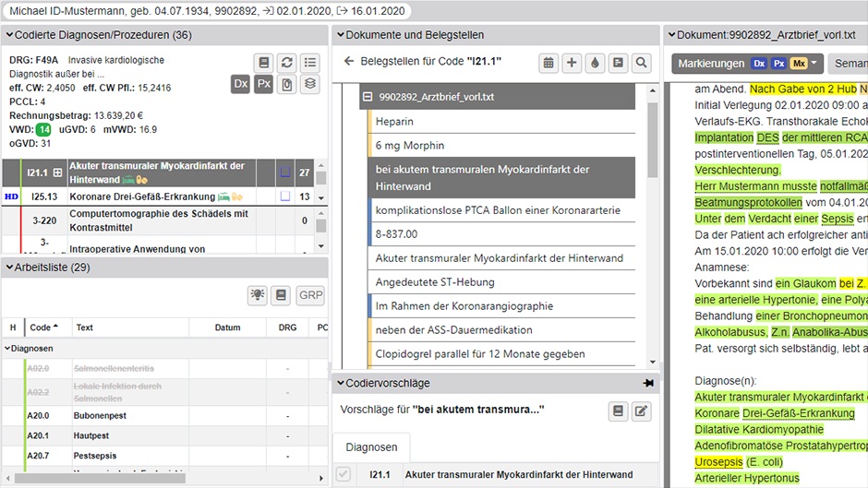Collapse the 9902892_Arztbrief_vorl.txt tree node
The image size is (868, 488).
tap(368, 97)
